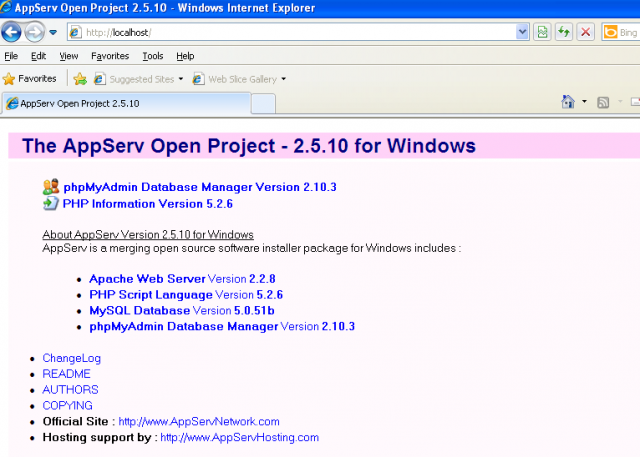Open the README link

[x=67, y=374]
